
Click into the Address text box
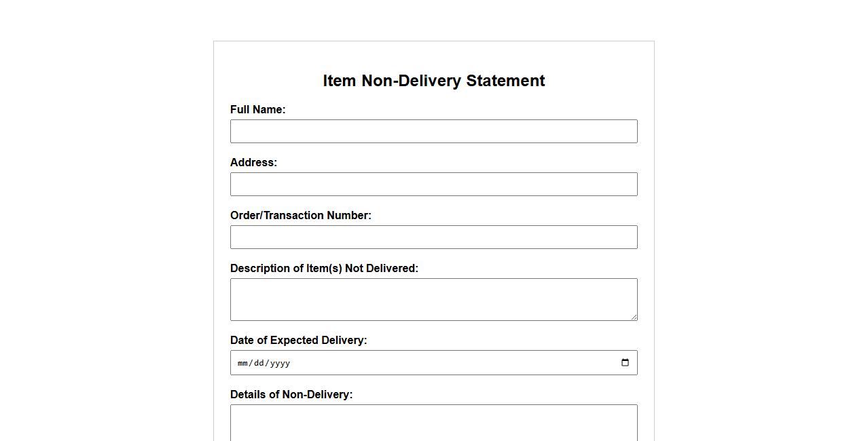[x=433, y=185]
